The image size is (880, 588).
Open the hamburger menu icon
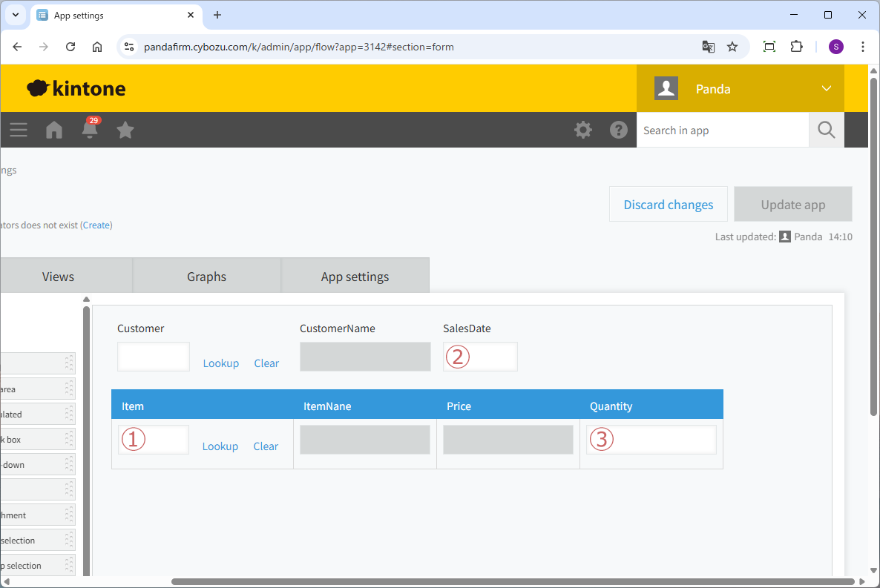pyautogui.click(x=19, y=131)
